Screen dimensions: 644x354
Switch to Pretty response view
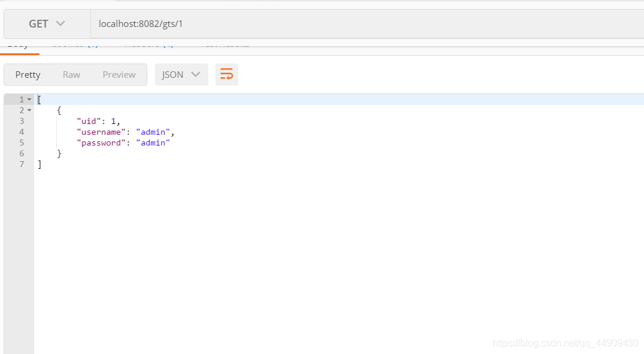28,74
